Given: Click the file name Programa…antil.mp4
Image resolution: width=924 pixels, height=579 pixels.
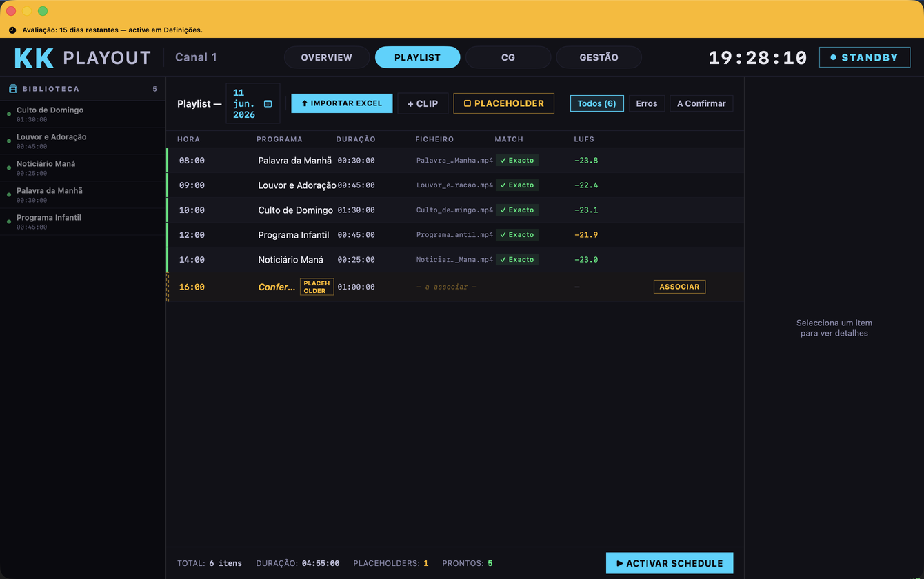Looking at the screenshot, I should pos(454,235).
